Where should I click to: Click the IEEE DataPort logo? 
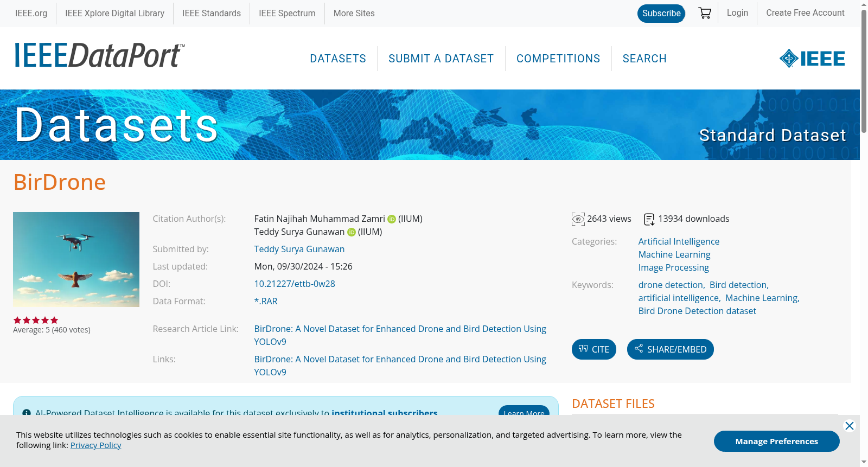[99, 55]
